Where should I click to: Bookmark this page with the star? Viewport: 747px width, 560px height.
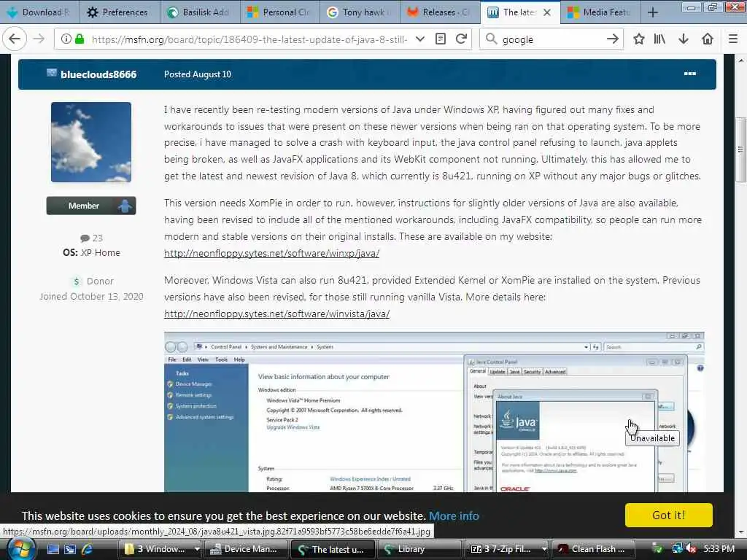pyautogui.click(x=639, y=39)
